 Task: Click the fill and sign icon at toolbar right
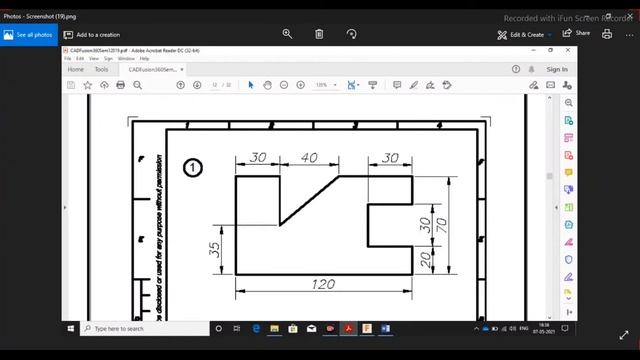tap(533, 85)
